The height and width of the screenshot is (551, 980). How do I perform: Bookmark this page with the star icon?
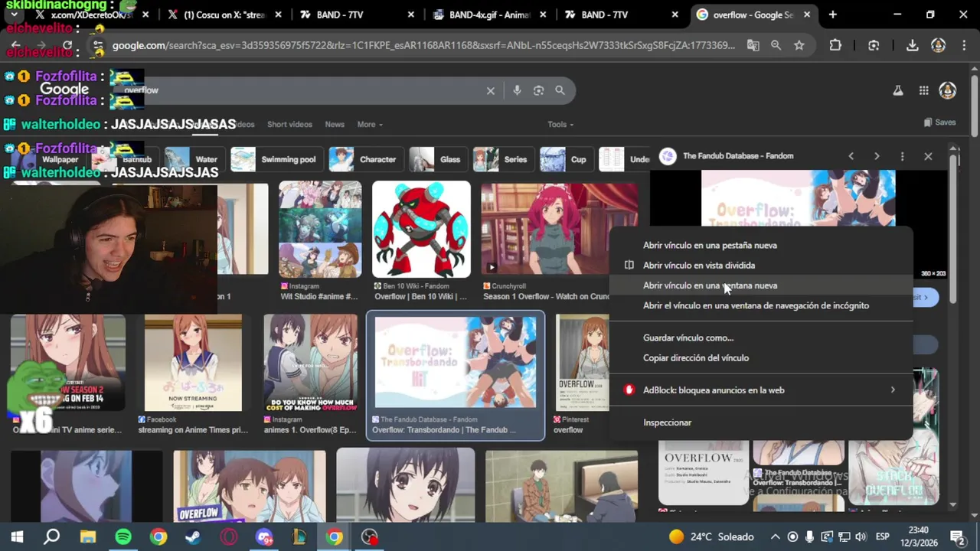799,45
